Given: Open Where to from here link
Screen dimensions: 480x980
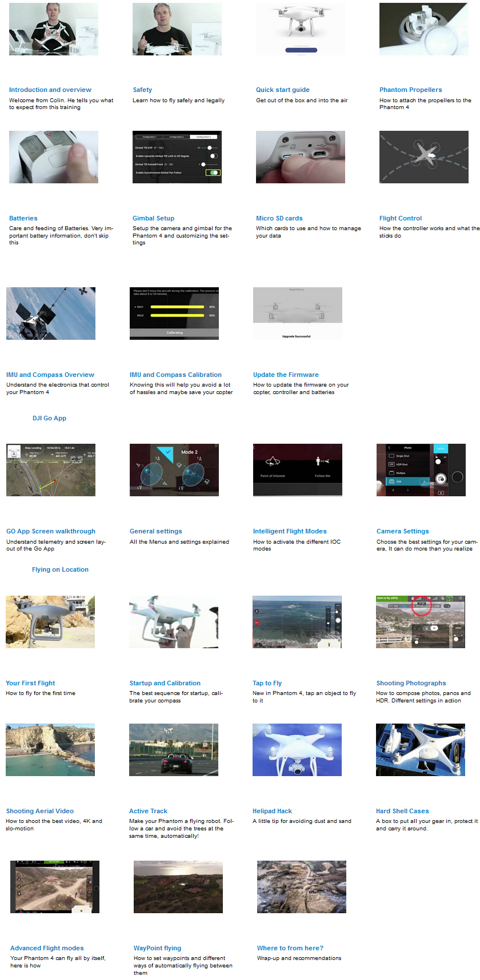Looking at the screenshot, I should click(290, 948).
